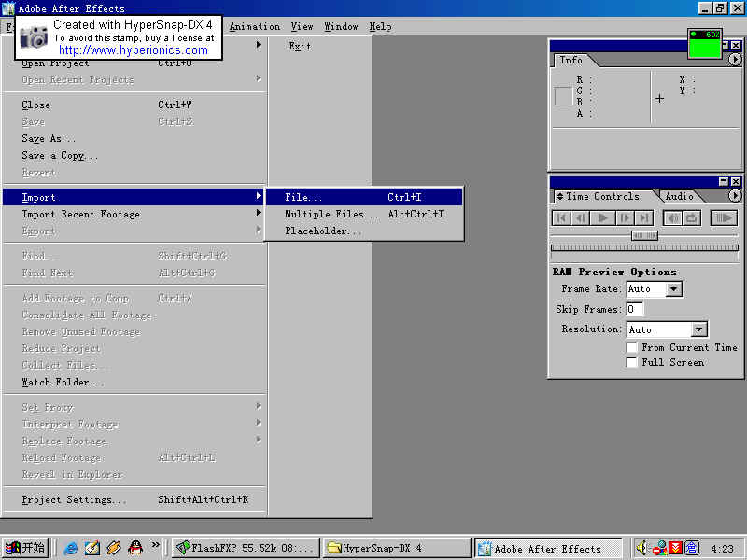
Task: Expand quick launch overflow chevron
Action: (x=155, y=545)
